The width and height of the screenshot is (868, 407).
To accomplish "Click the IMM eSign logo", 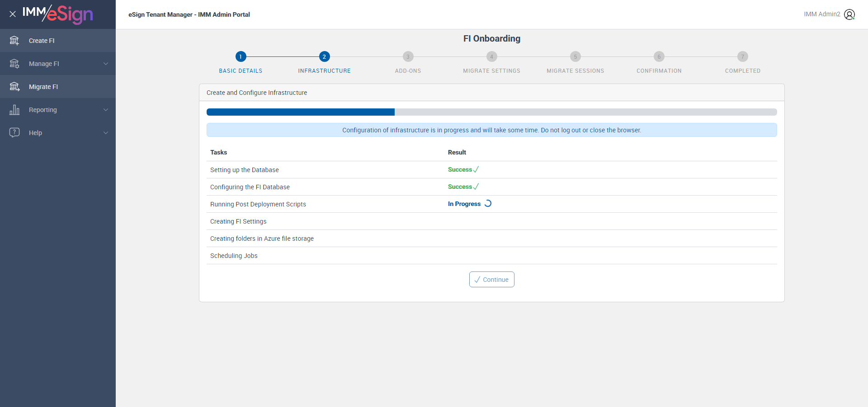I will (x=58, y=14).
